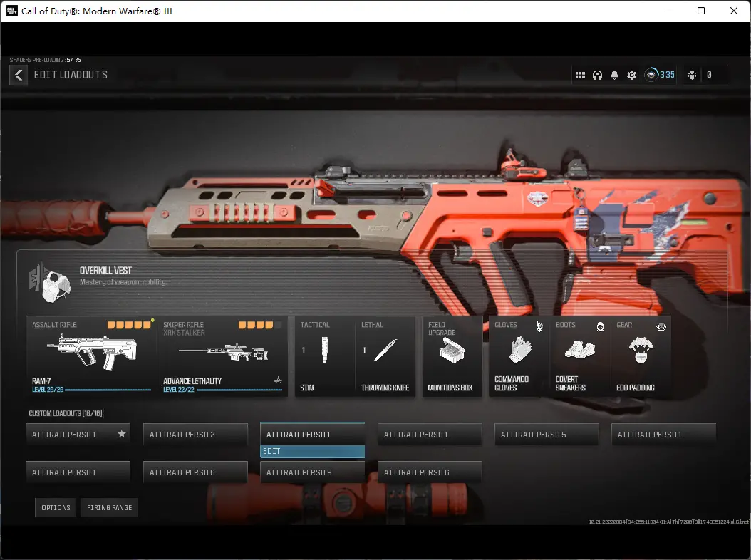Click the RAM-7 level 29/29 progress bar

108,390
